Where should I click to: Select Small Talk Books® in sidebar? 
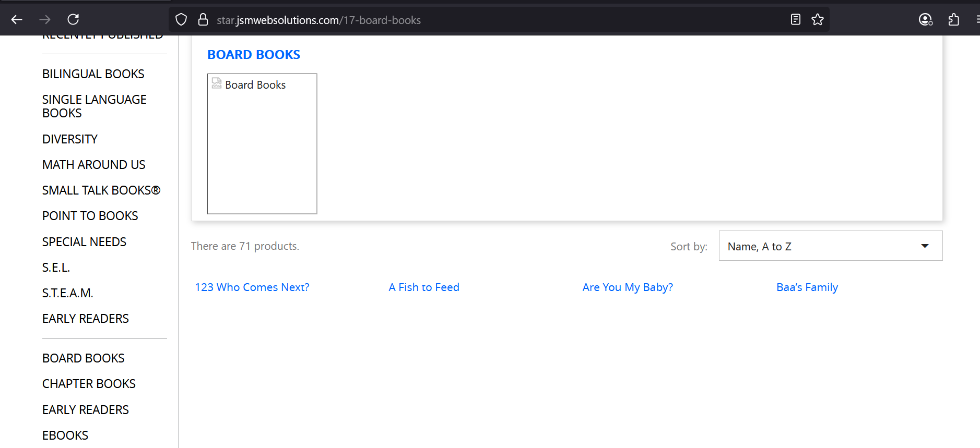click(101, 190)
